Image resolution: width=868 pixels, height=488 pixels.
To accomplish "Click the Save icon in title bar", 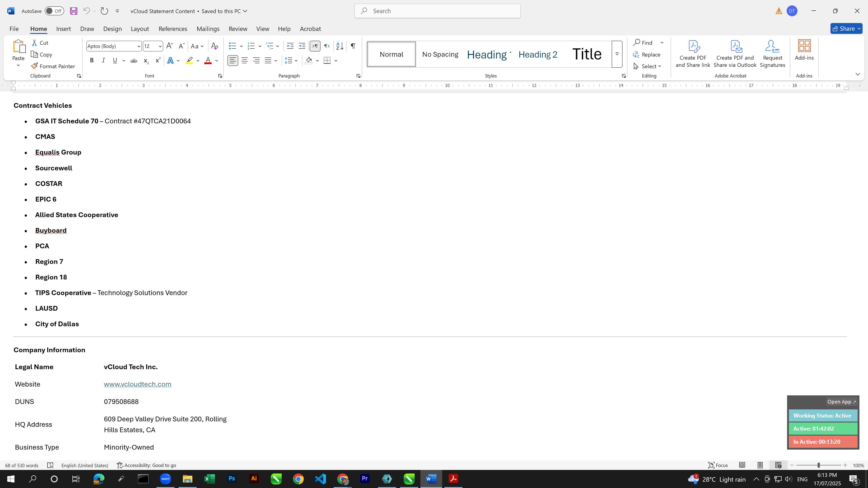I will click(x=73, y=11).
